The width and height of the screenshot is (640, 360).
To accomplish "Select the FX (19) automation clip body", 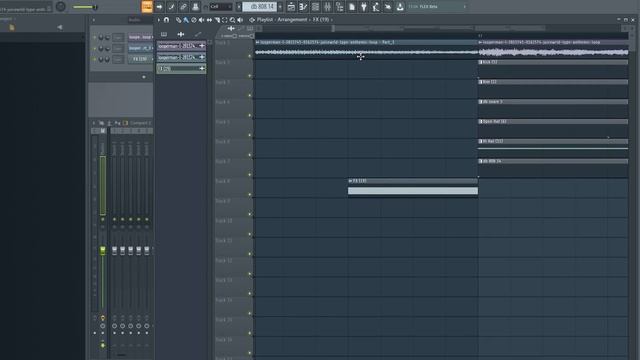I will pyautogui.click(x=413, y=191).
